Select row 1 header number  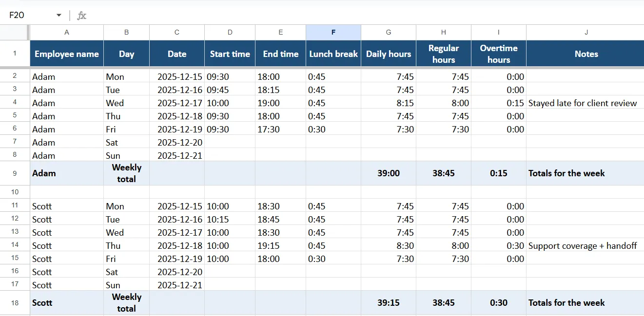(x=15, y=54)
